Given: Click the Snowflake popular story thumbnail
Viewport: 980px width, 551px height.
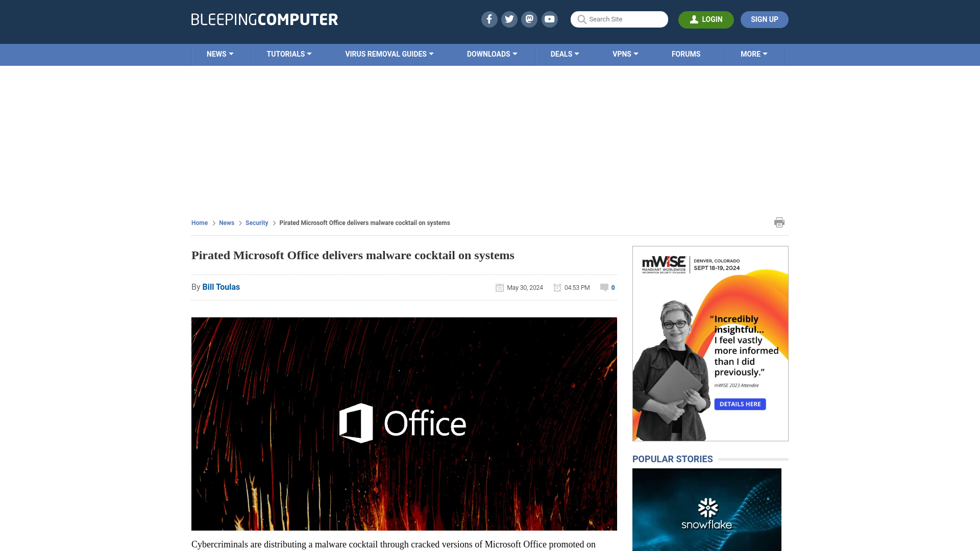Looking at the screenshot, I should [707, 509].
